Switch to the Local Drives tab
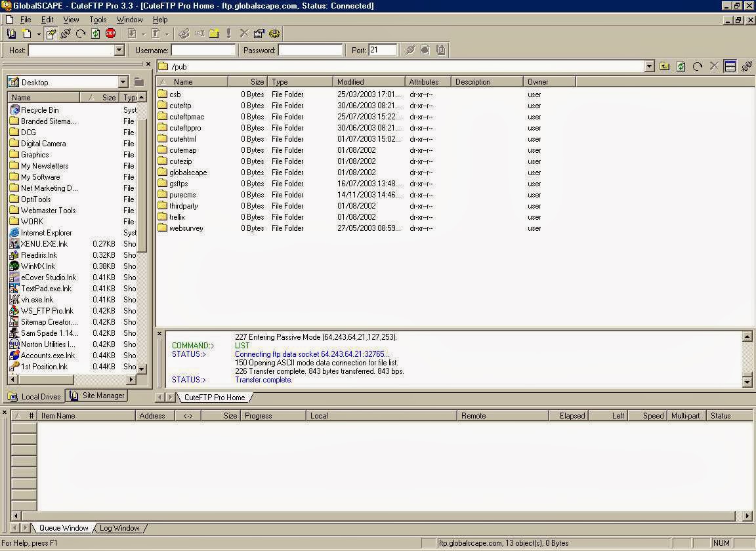 pyautogui.click(x=35, y=397)
